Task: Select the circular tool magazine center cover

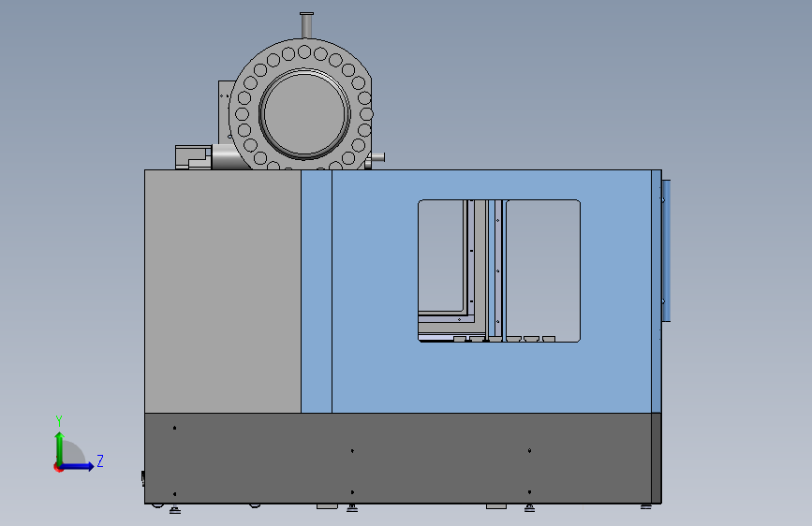Action: pyautogui.click(x=304, y=114)
